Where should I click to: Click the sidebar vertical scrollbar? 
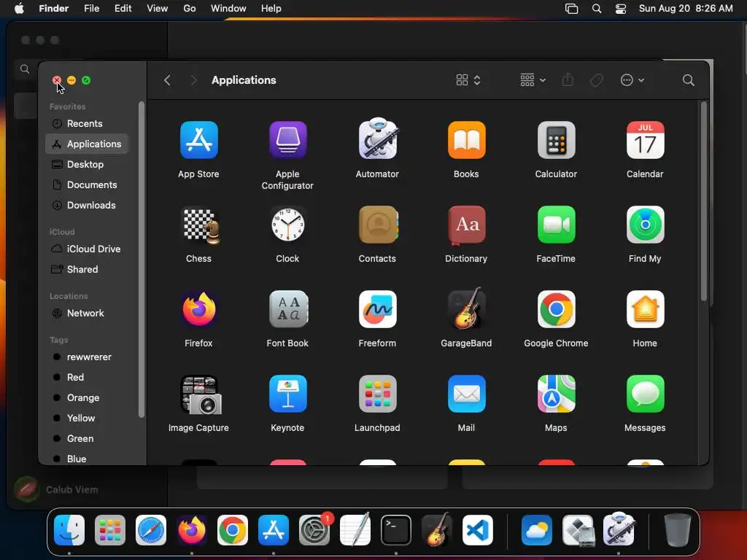pyautogui.click(x=141, y=260)
